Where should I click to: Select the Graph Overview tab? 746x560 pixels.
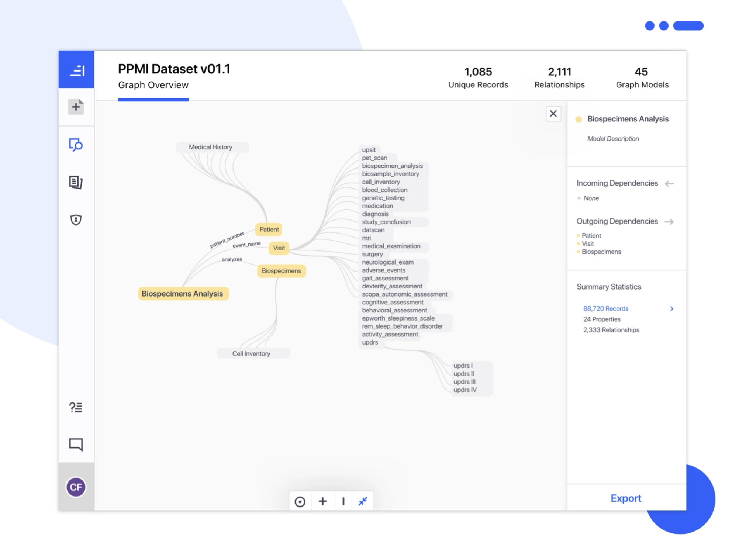[153, 85]
